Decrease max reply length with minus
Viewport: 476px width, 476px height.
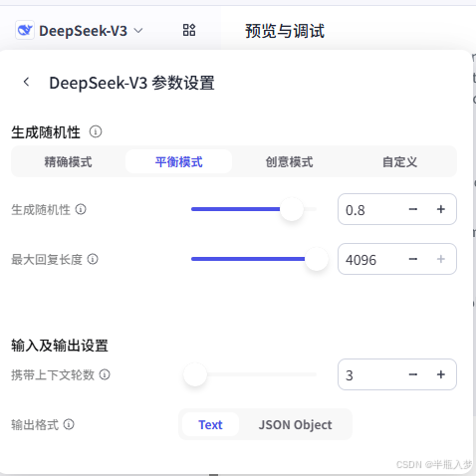[x=413, y=259]
